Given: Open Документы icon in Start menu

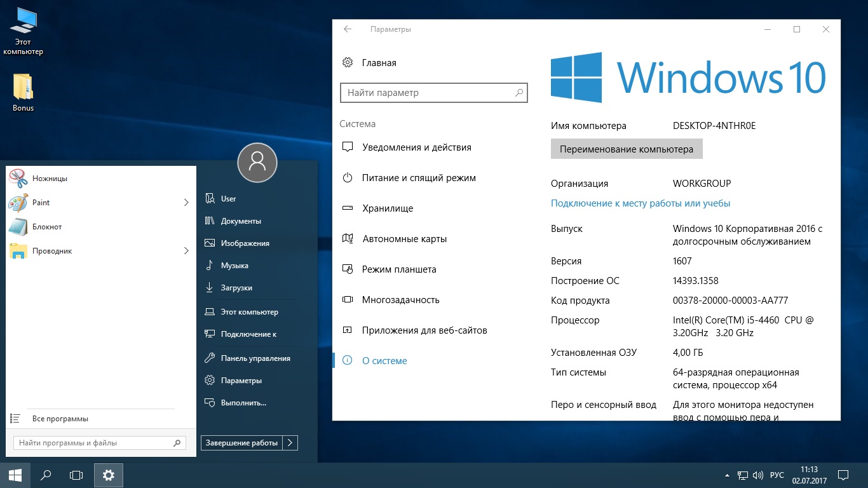Looking at the screenshot, I should point(210,221).
